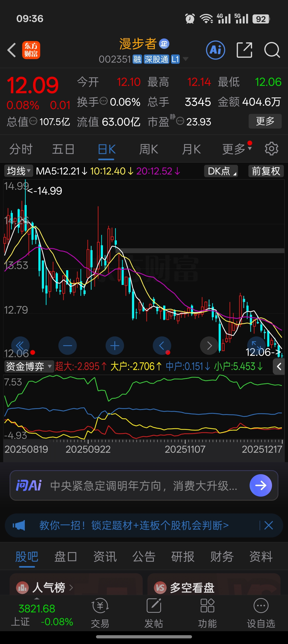Move chart left with blue arrow
288x644 pixels.
click(x=162, y=346)
